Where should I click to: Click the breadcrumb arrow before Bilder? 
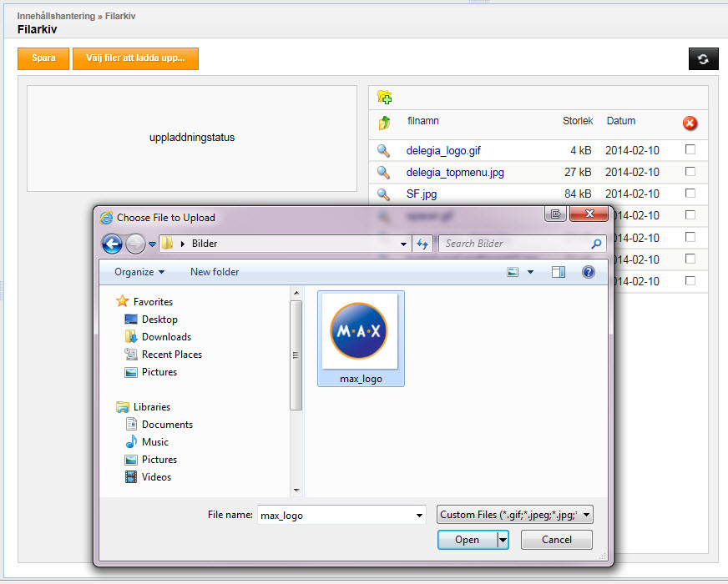(x=183, y=244)
